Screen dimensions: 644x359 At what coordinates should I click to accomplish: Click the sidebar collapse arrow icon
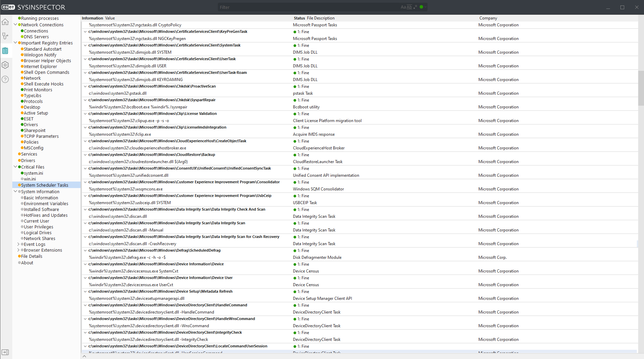[5, 352]
